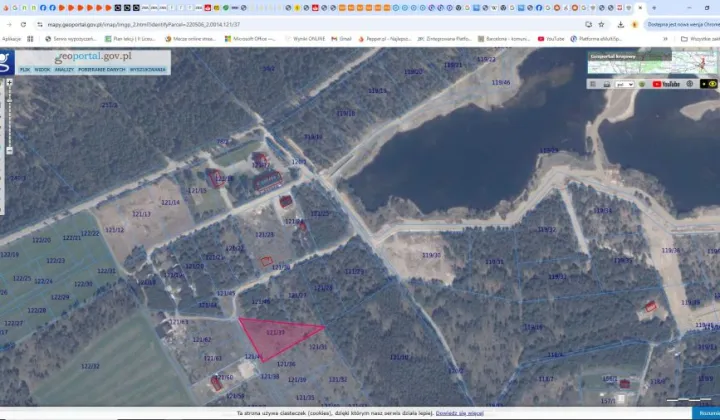This screenshot has width=720, height=420.
Task: Open the 'Microsoft Office' bookmark
Action: coord(250,39)
